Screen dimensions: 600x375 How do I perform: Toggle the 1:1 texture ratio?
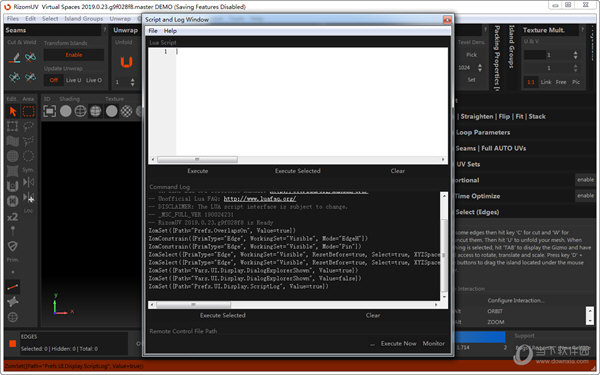coord(531,82)
